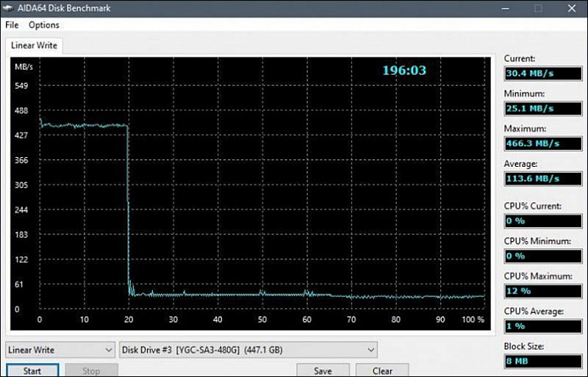
Task: Click the 100 % label on horizontal axis
Action: click(473, 320)
